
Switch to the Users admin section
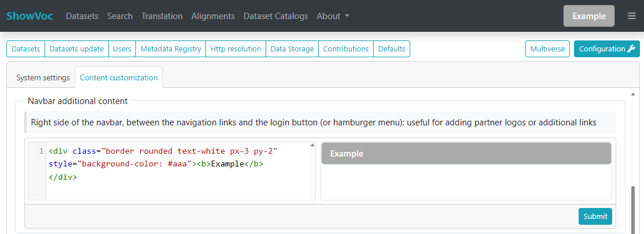122,49
